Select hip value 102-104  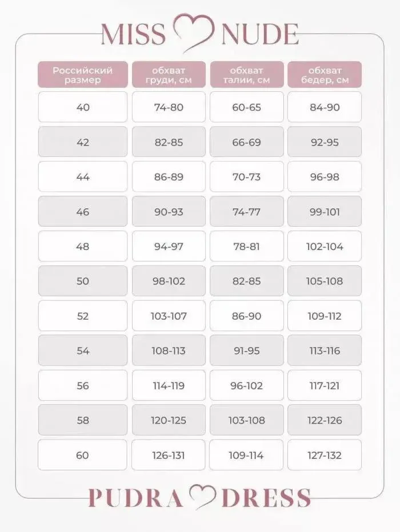(x=325, y=246)
